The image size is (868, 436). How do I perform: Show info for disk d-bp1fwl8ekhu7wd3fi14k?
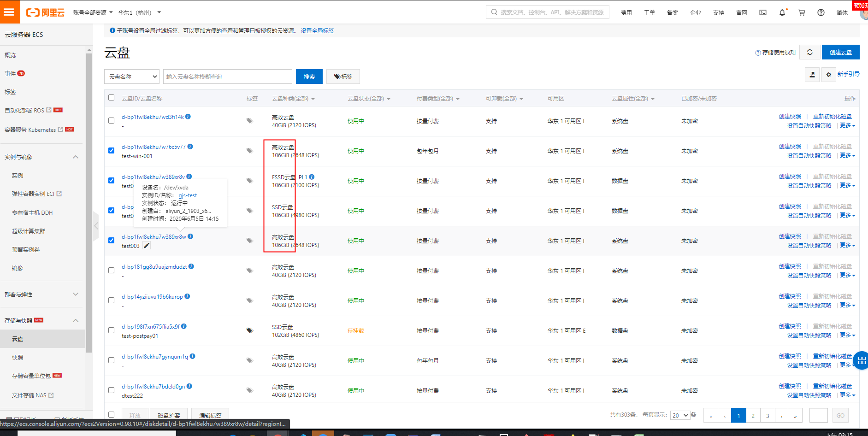coord(188,117)
